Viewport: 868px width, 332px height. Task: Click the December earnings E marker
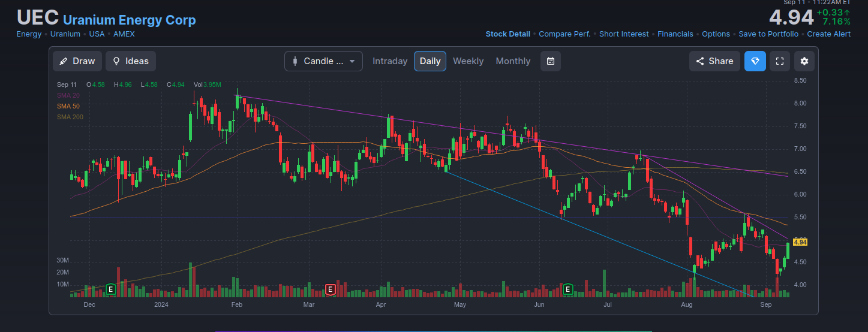coord(110,289)
